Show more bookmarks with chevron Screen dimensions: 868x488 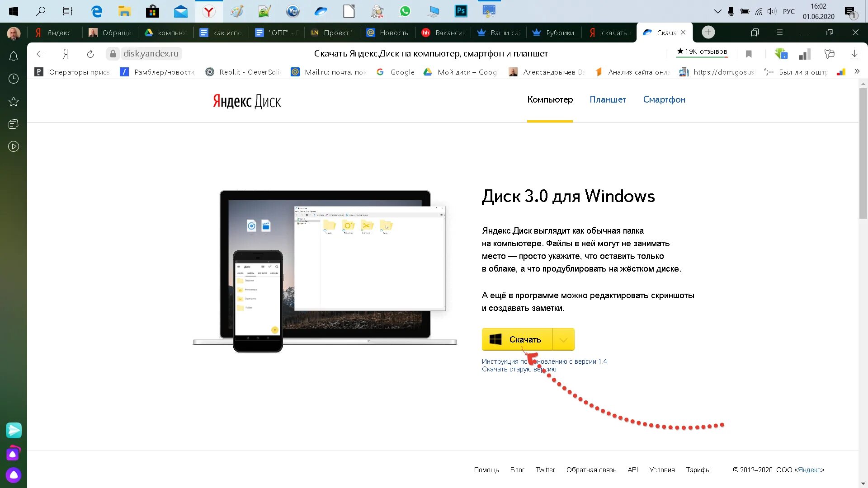(857, 71)
